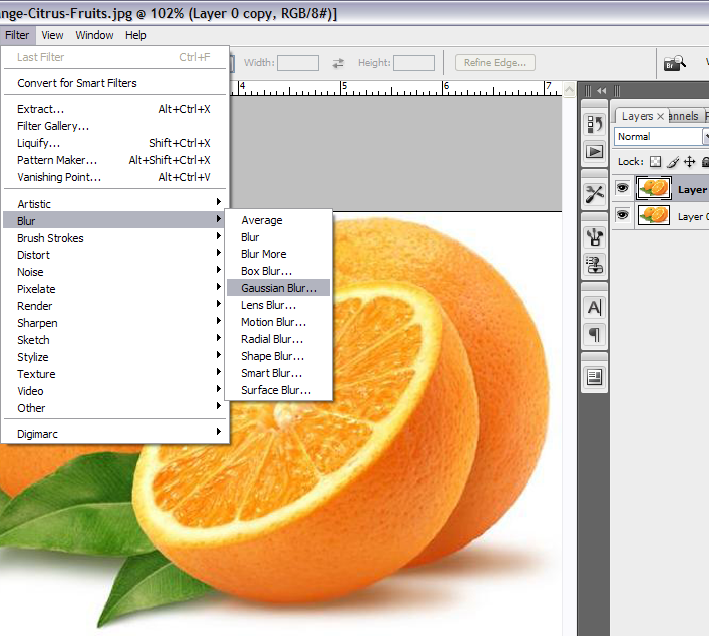Open the Brushes panel icon

(595, 237)
